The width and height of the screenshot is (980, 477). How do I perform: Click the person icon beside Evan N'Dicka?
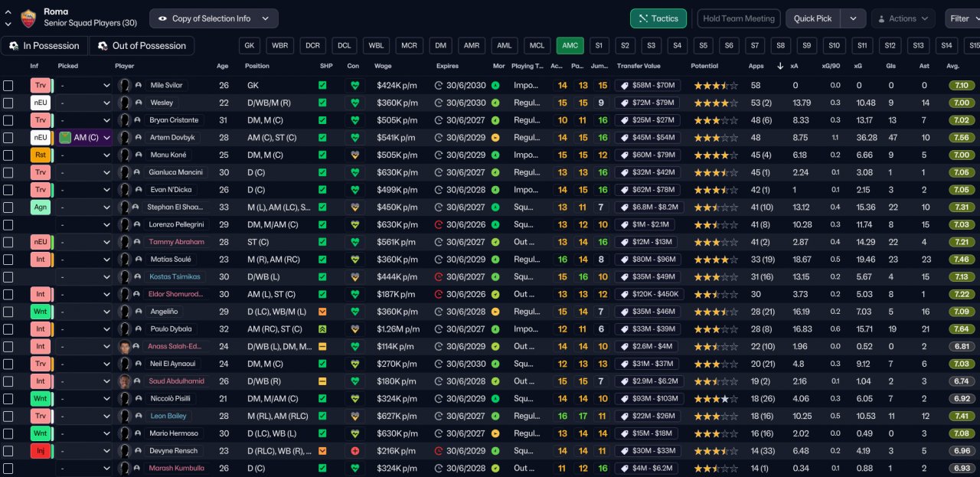coord(138,190)
